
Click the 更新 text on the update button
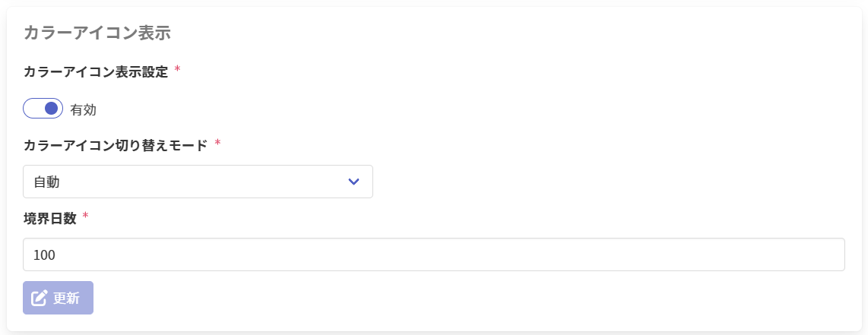click(x=67, y=298)
